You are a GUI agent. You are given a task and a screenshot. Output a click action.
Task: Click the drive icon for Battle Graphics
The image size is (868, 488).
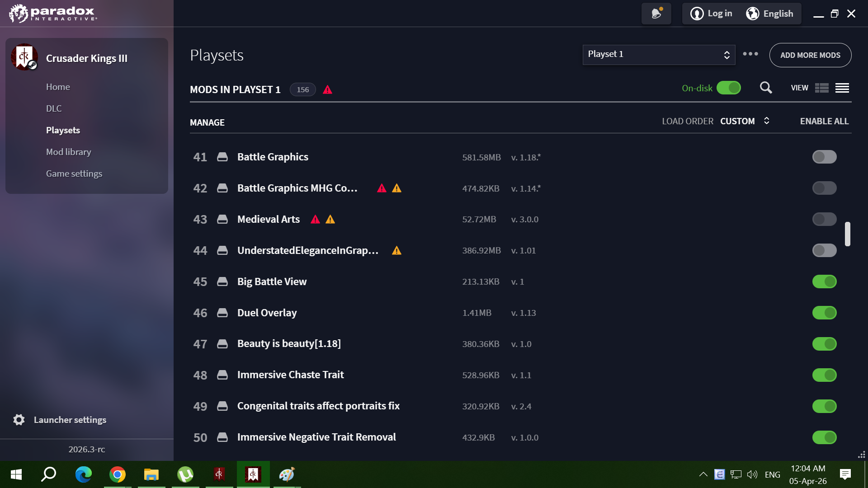click(222, 157)
